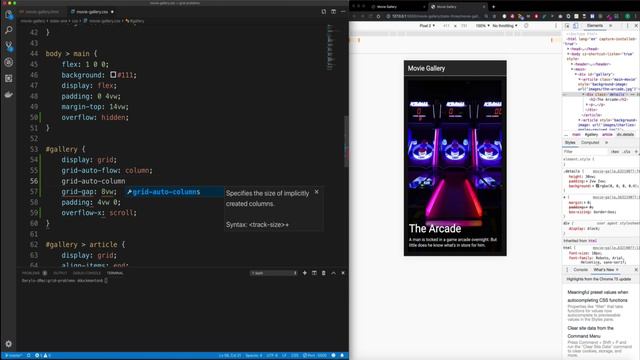Open the No throttling dropdown
The image size is (640, 360).
tap(505, 26)
